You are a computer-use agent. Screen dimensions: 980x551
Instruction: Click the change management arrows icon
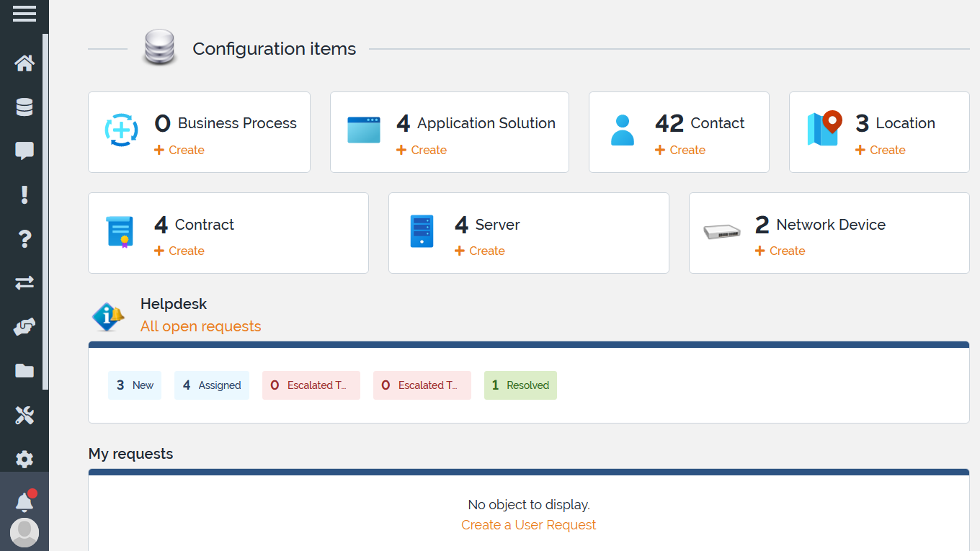[x=24, y=282]
